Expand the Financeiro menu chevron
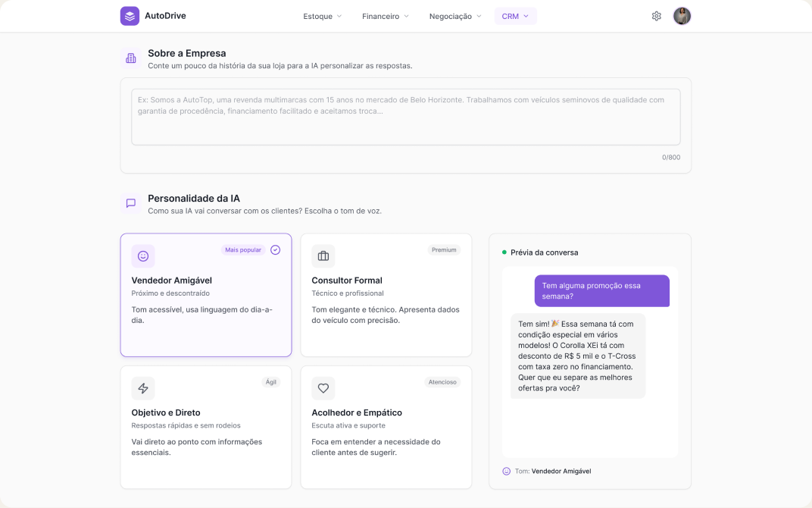The width and height of the screenshot is (812, 508). pyautogui.click(x=406, y=16)
